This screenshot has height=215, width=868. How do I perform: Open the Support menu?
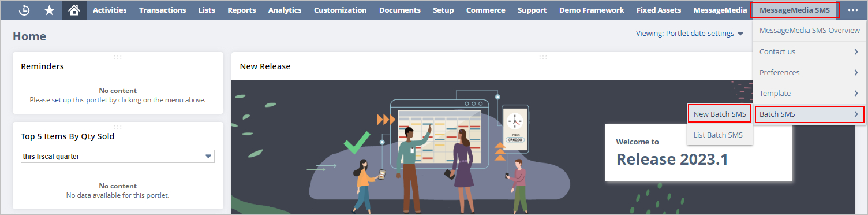532,10
